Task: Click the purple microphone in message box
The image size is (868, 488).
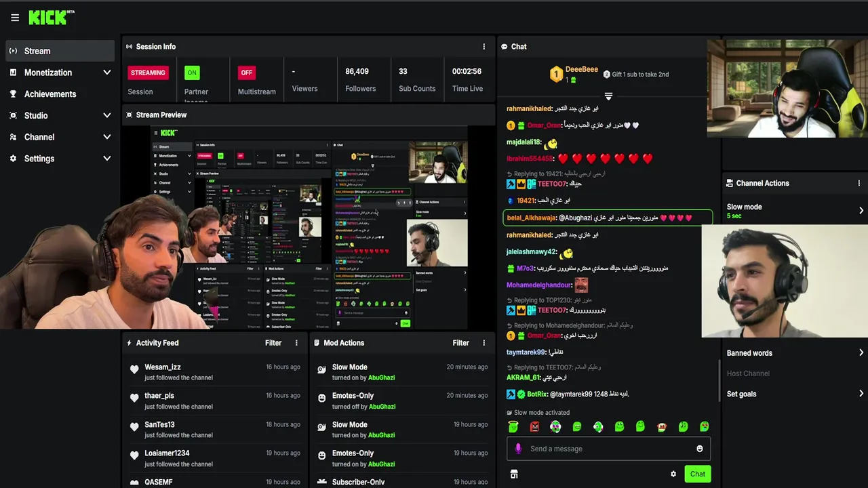Action: [x=519, y=449]
